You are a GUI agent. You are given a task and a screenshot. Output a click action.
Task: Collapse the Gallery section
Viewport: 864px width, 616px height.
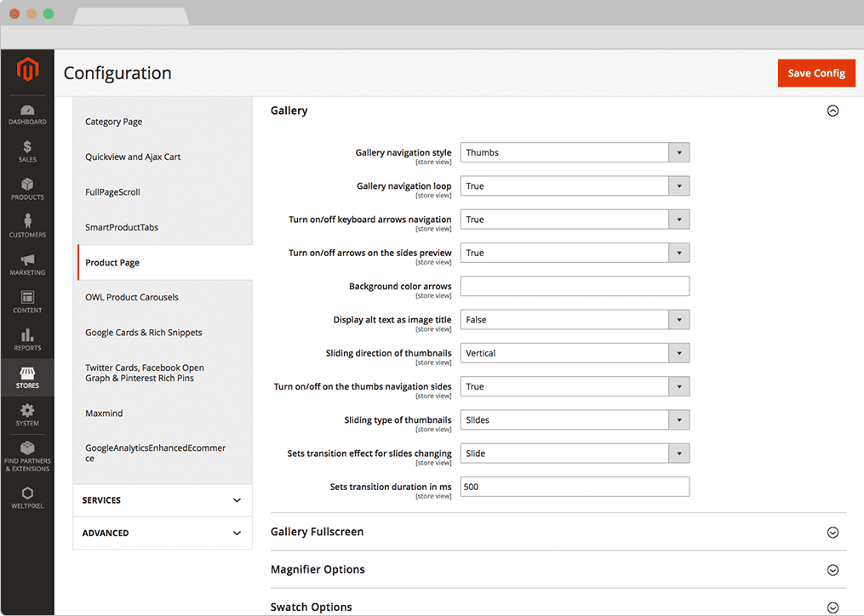833,111
